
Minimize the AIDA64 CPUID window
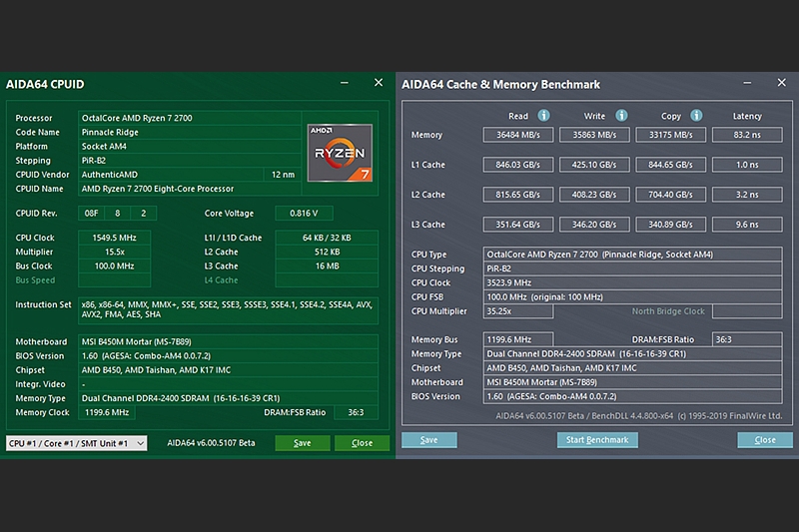point(345,83)
